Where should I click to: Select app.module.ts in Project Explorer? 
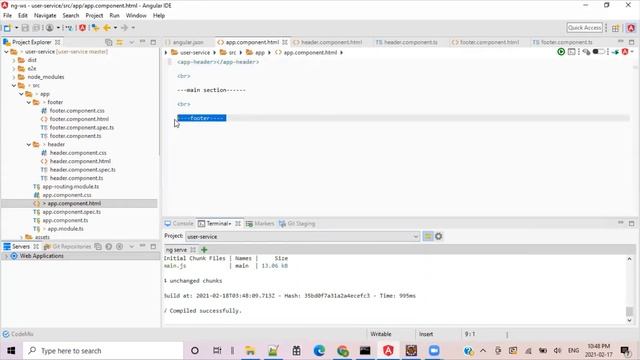tap(65, 229)
